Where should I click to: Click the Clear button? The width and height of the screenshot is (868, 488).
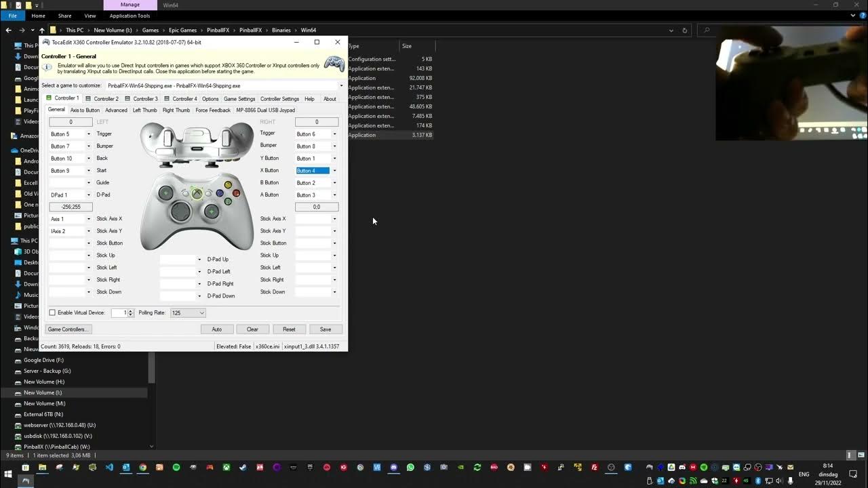[252, 329]
